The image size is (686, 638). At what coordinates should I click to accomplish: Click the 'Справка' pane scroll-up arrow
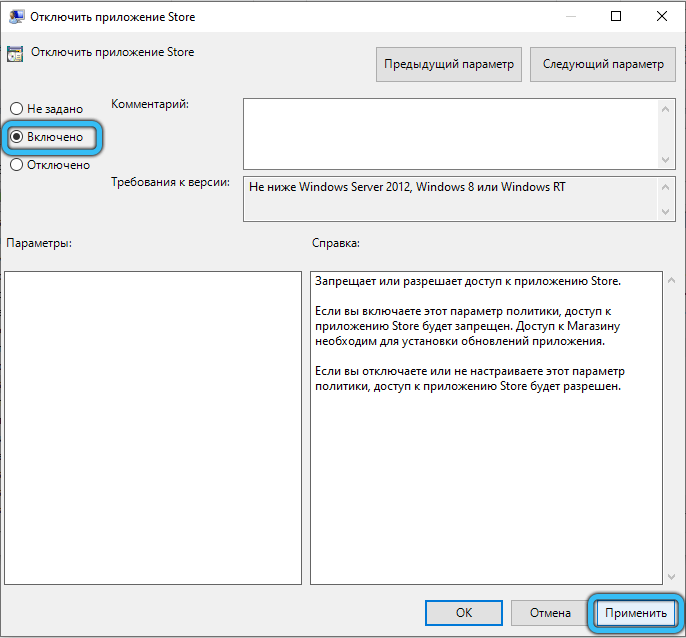pyautogui.click(x=672, y=280)
